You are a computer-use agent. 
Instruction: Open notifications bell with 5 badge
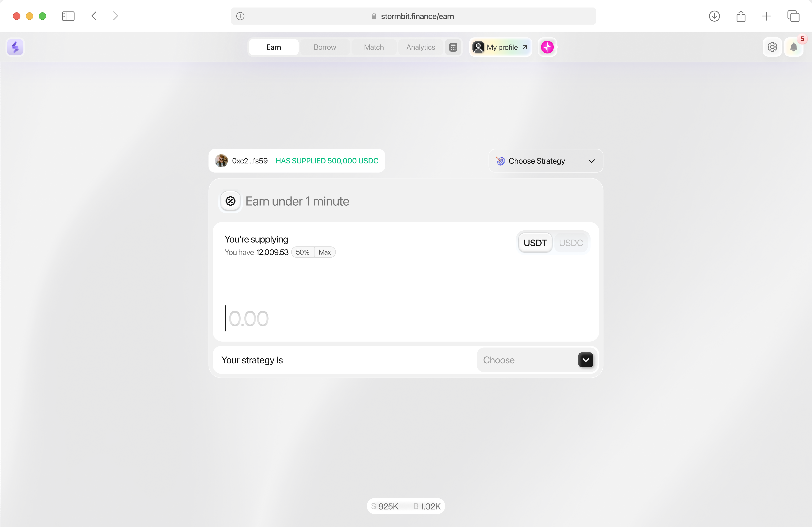coord(794,47)
